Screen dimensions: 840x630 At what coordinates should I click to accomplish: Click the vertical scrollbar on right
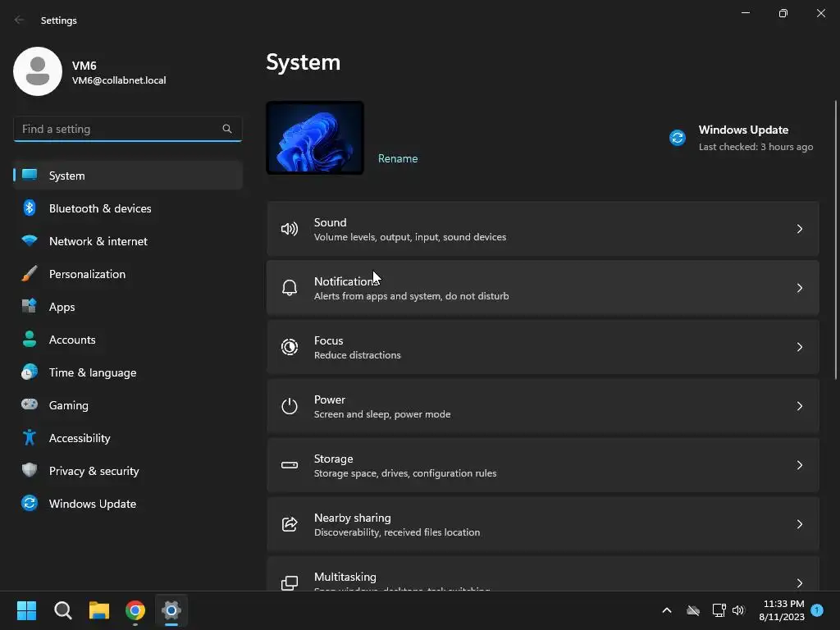pyautogui.click(x=835, y=240)
